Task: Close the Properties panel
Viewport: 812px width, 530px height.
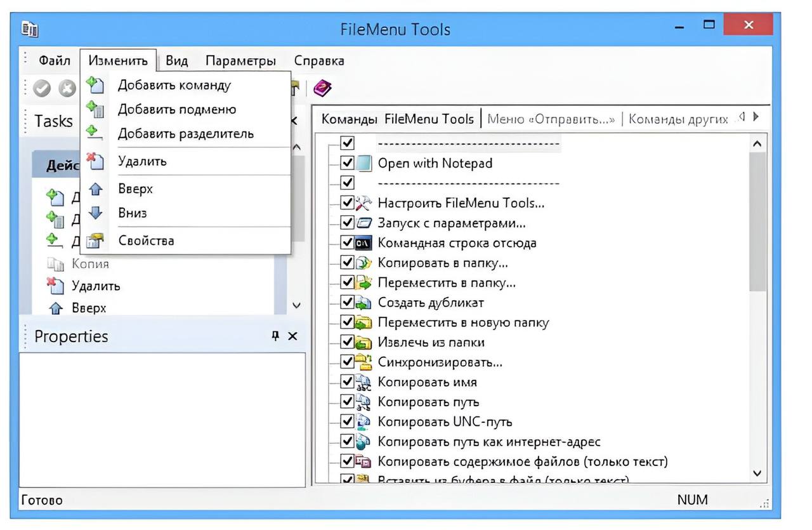Action: [x=292, y=336]
